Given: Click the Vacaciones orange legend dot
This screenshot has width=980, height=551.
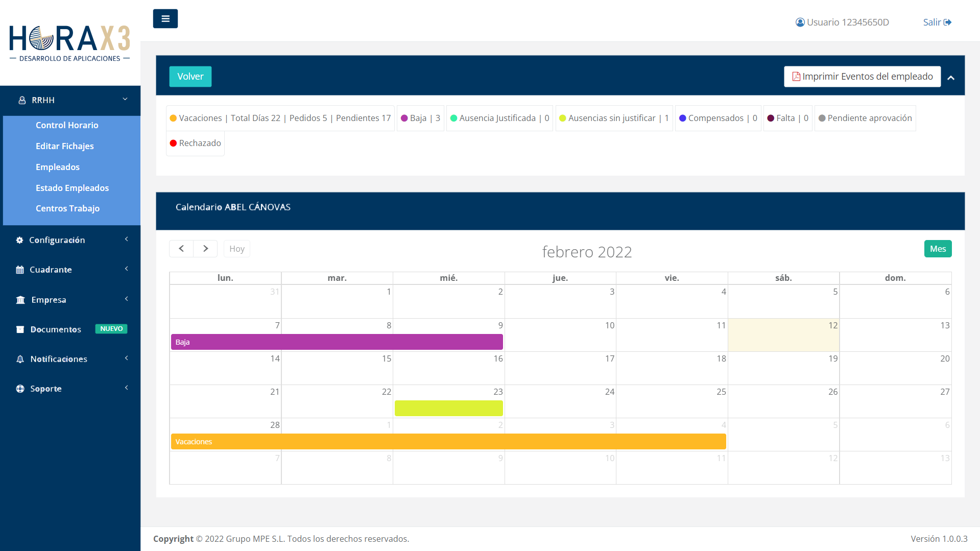Looking at the screenshot, I should click(x=173, y=118).
